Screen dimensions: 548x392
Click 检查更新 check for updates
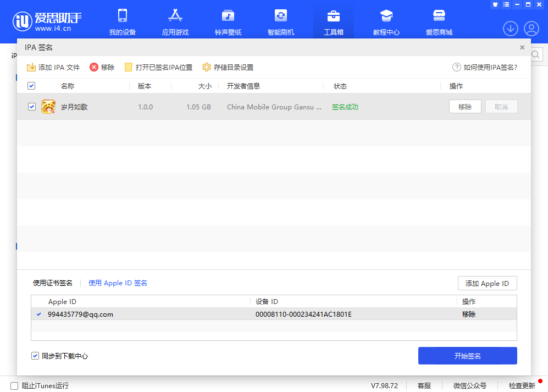pos(522,386)
